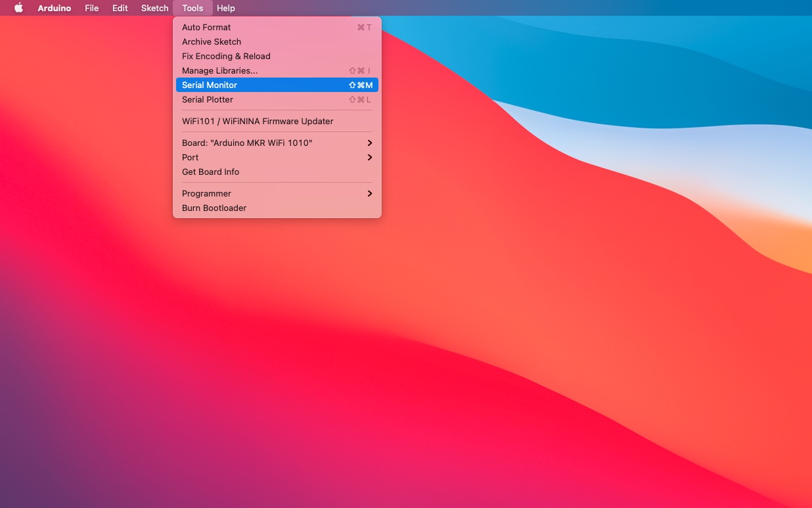Select Fix Encoding & Reload
812x508 pixels.
click(226, 56)
